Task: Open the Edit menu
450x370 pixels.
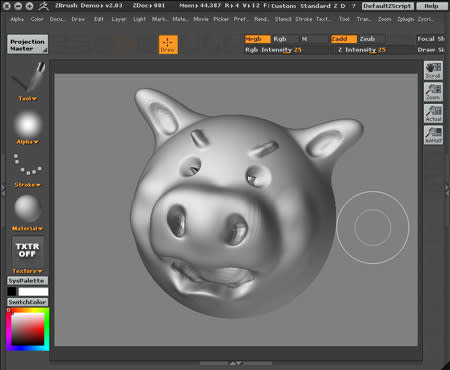Action: click(x=99, y=19)
